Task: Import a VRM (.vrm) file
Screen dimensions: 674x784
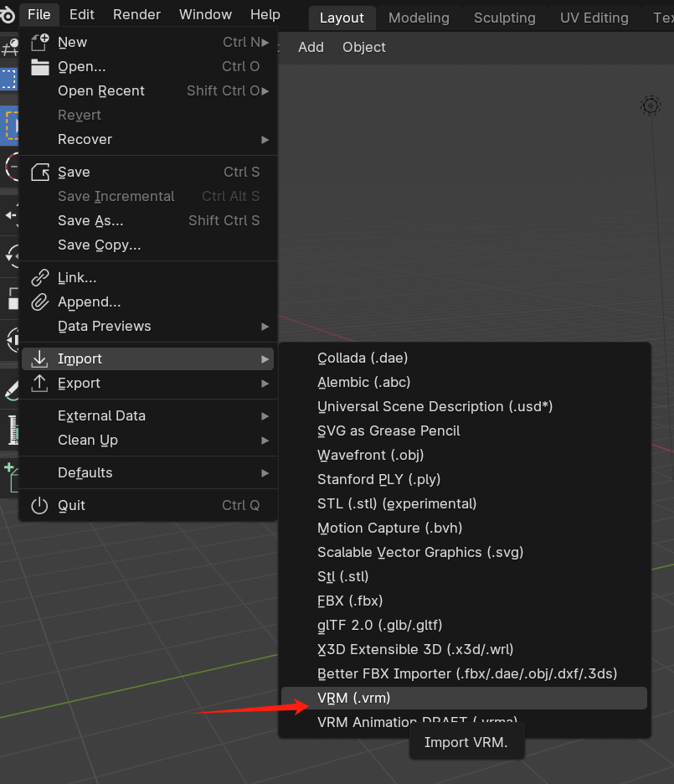Action: point(464,698)
